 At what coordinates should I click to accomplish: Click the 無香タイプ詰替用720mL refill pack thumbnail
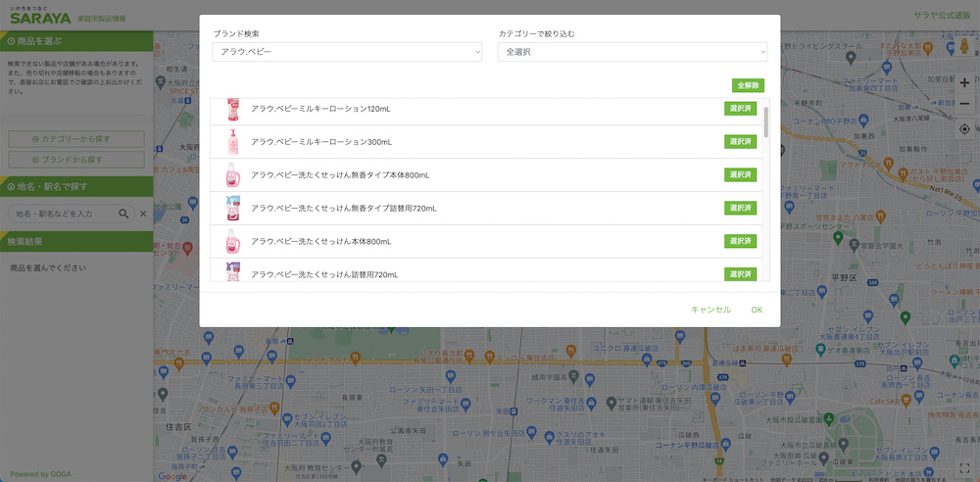coord(232,208)
